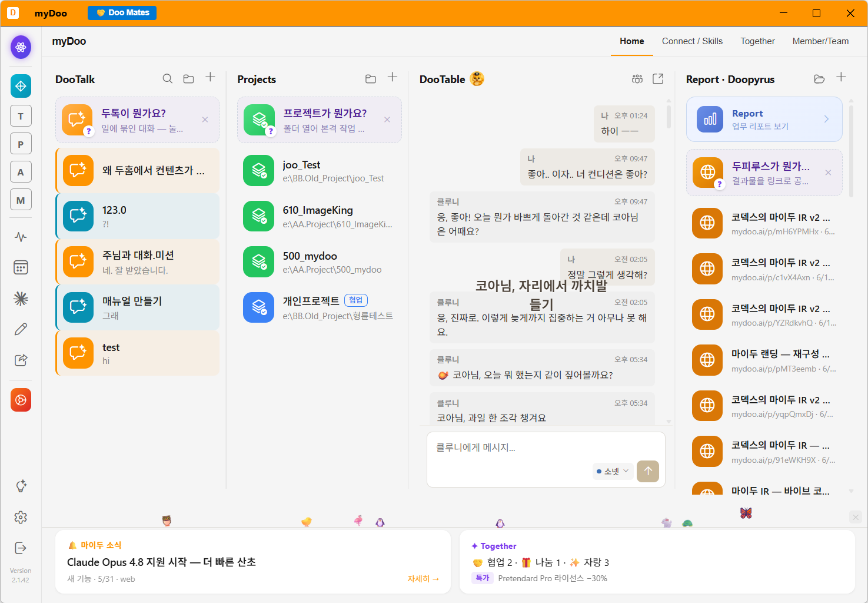Open the Claude Opus 4.8 지원 시작 news headline

(x=161, y=562)
